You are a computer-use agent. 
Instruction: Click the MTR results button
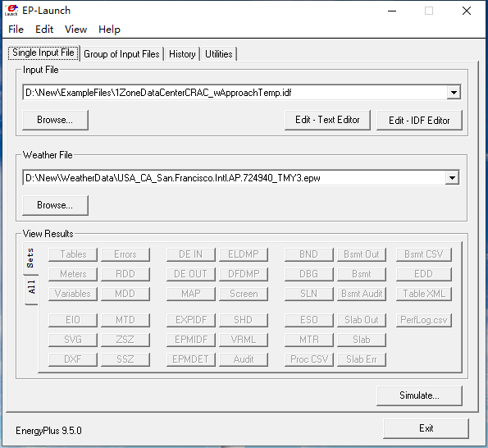click(308, 340)
